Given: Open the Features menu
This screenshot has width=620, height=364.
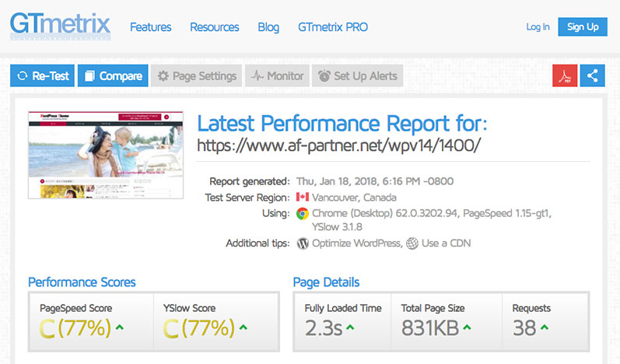Looking at the screenshot, I should point(151,27).
